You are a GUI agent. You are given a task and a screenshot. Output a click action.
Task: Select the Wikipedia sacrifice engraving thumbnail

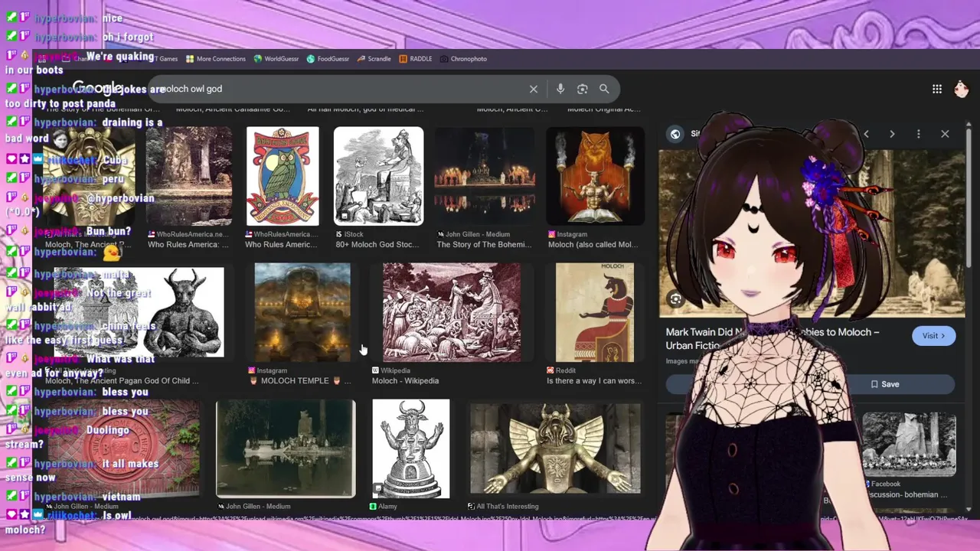pyautogui.click(x=452, y=312)
